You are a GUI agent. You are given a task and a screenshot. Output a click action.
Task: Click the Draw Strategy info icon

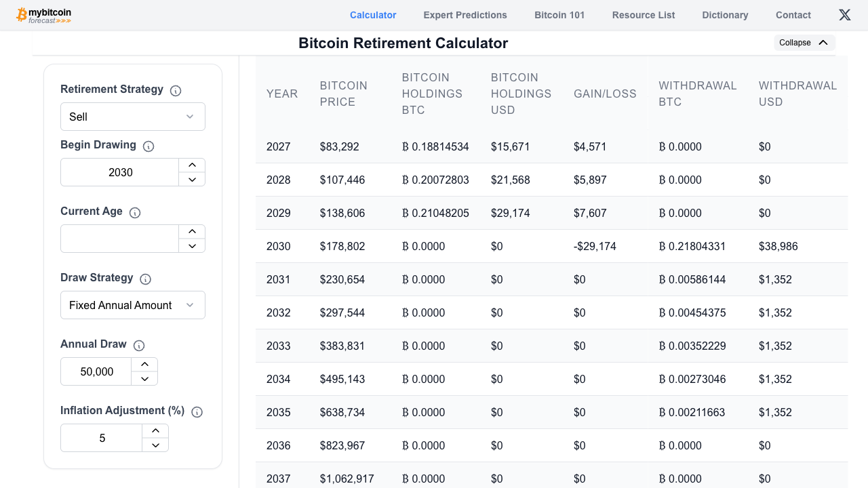click(x=145, y=279)
